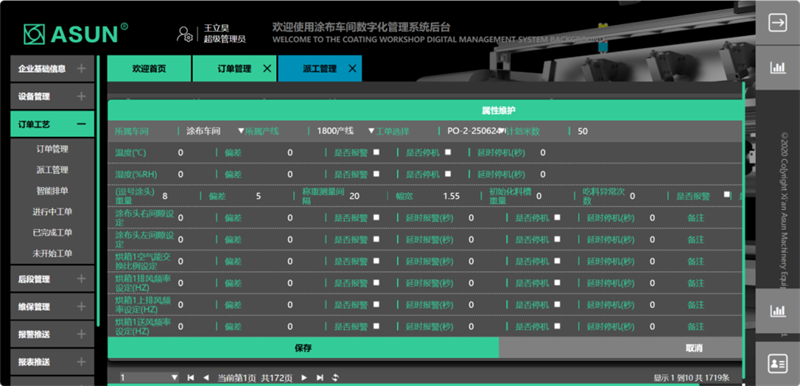This screenshot has width=800, height=386.
Task: Enable 是否报警 checkbox in 温度 row
Action: point(377,152)
